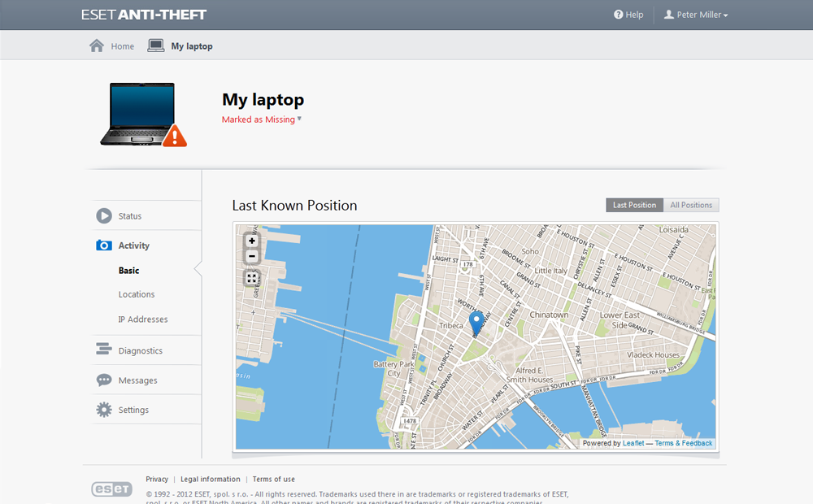The height and width of the screenshot is (504, 813).
Task: Open the Help link
Action: (634, 15)
